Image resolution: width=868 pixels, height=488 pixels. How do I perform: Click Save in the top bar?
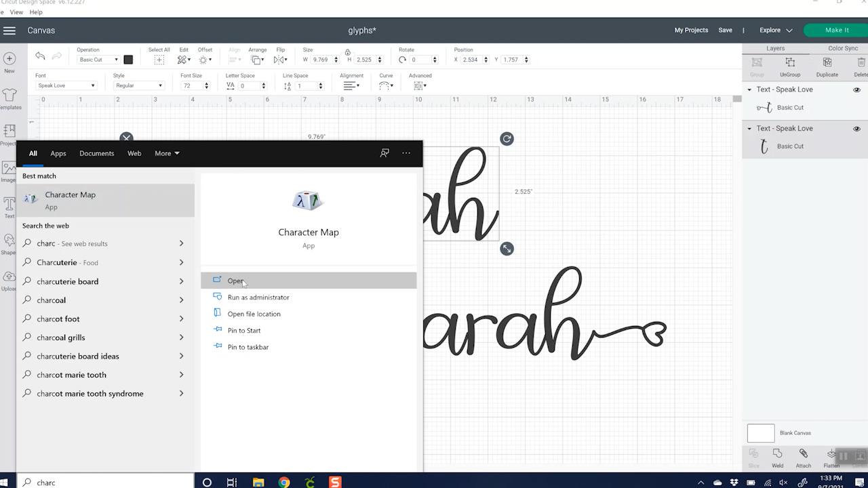[x=725, y=30]
